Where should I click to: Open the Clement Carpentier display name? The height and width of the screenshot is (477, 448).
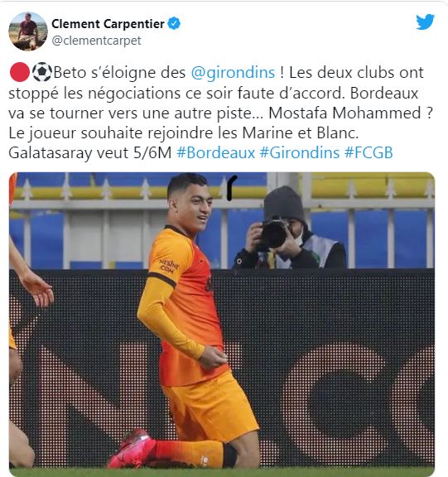108,24
